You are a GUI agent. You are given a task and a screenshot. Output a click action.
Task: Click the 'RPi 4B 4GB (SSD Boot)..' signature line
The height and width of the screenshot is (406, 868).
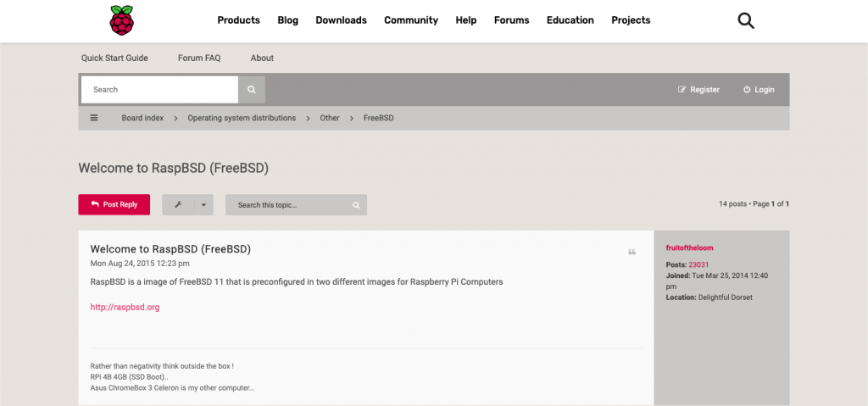(130, 377)
